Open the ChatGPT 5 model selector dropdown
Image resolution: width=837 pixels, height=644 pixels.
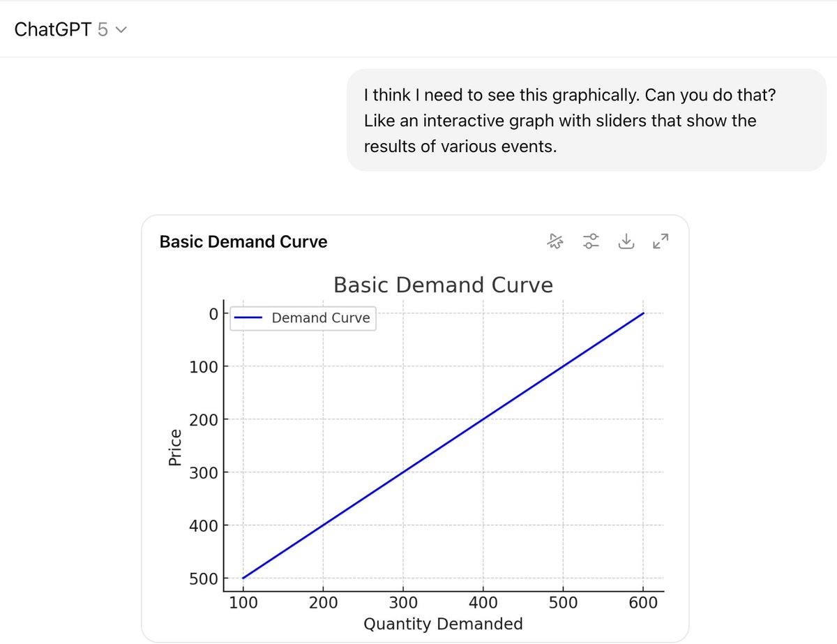[x=70, y=31]
